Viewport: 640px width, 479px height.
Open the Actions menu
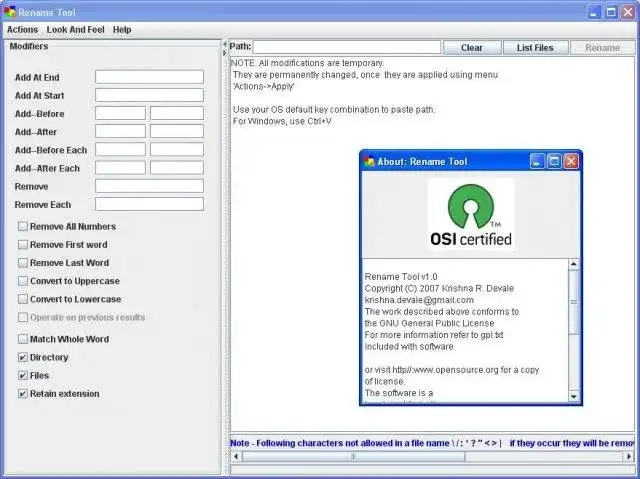(x=22, y=30)
